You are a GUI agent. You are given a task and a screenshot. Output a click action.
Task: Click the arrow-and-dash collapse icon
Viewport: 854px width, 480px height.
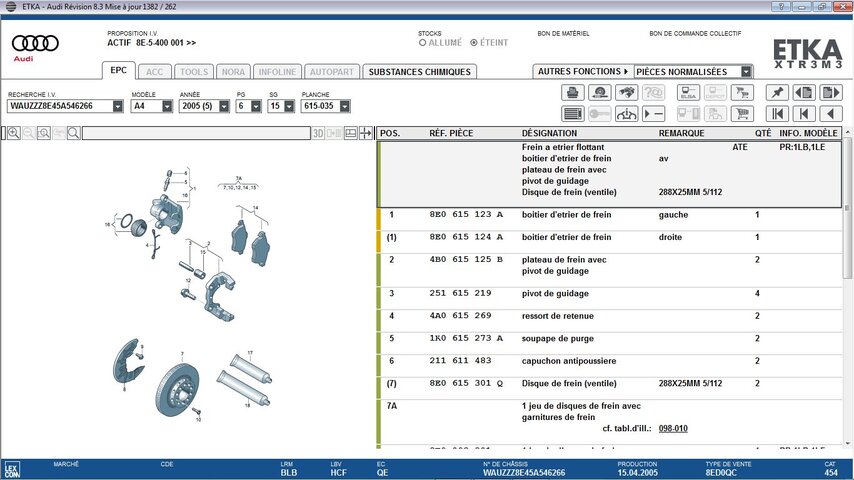pos(653,114)
